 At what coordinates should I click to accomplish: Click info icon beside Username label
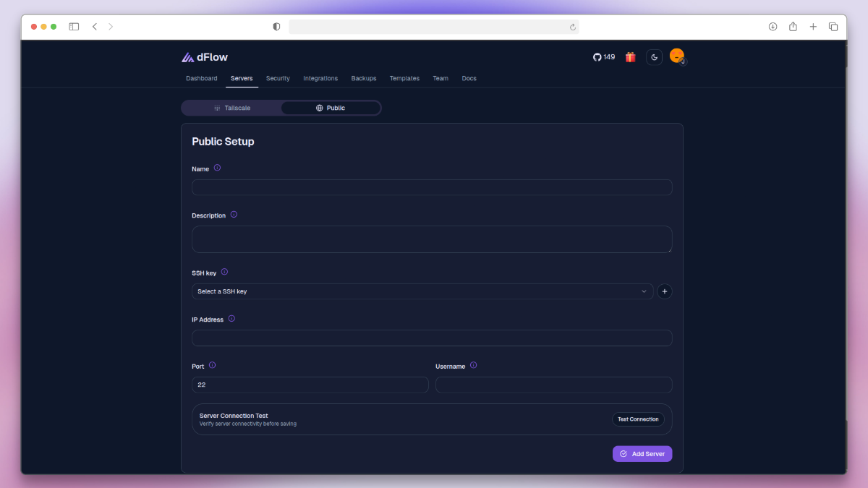point(473,365)
